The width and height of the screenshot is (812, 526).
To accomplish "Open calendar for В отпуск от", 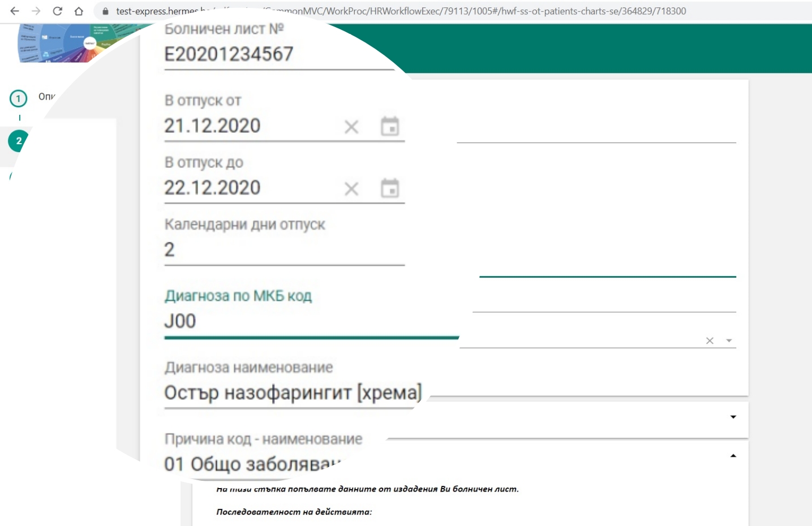I will pyautogui.click(x=390, y=126).
